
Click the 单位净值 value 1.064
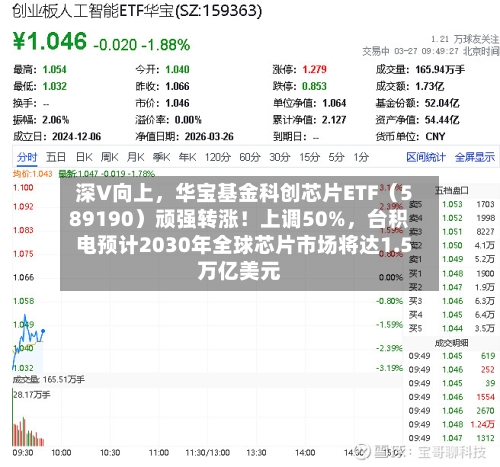[334, 103]
